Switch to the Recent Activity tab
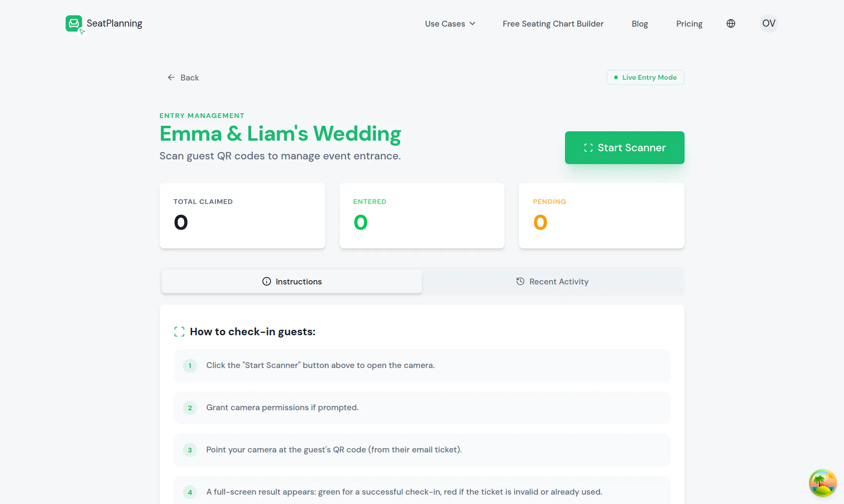This screenshot has height=504, width=844. (552, 281)
